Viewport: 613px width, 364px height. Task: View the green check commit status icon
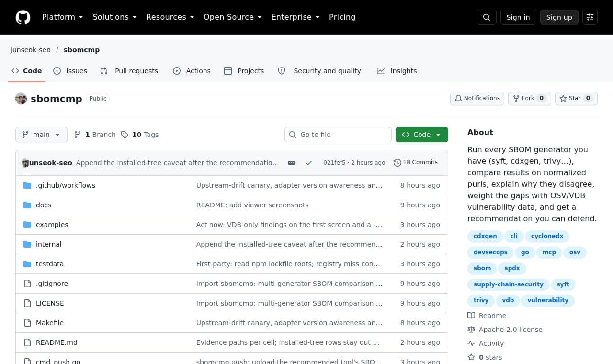click(x=309, y=163)
